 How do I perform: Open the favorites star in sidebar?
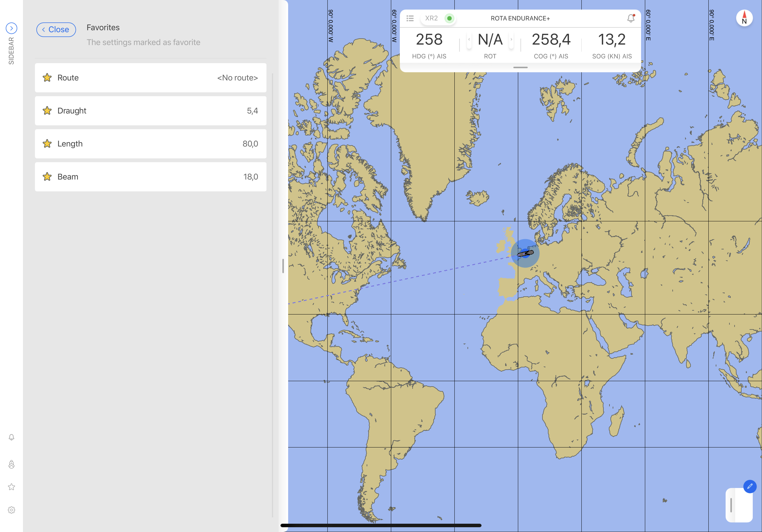click(11, 487)
